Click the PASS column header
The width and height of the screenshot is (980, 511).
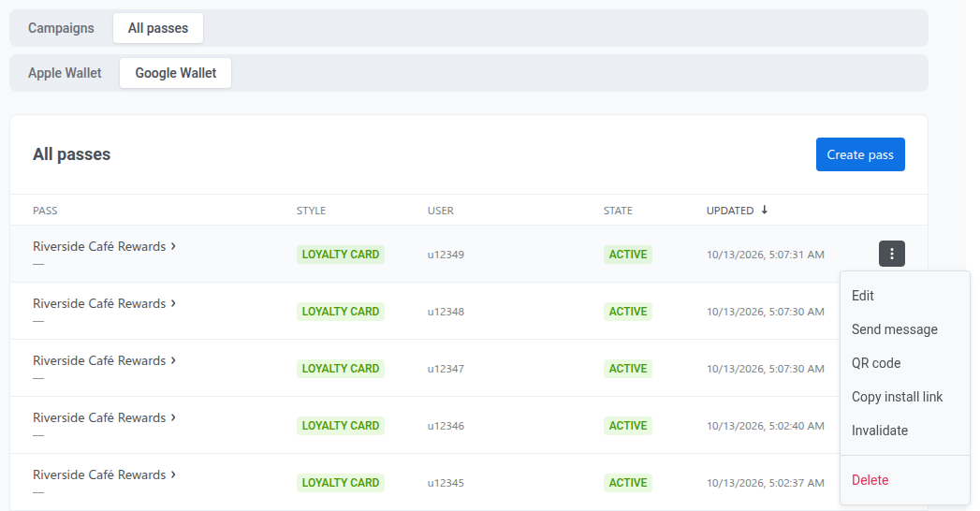45,211
